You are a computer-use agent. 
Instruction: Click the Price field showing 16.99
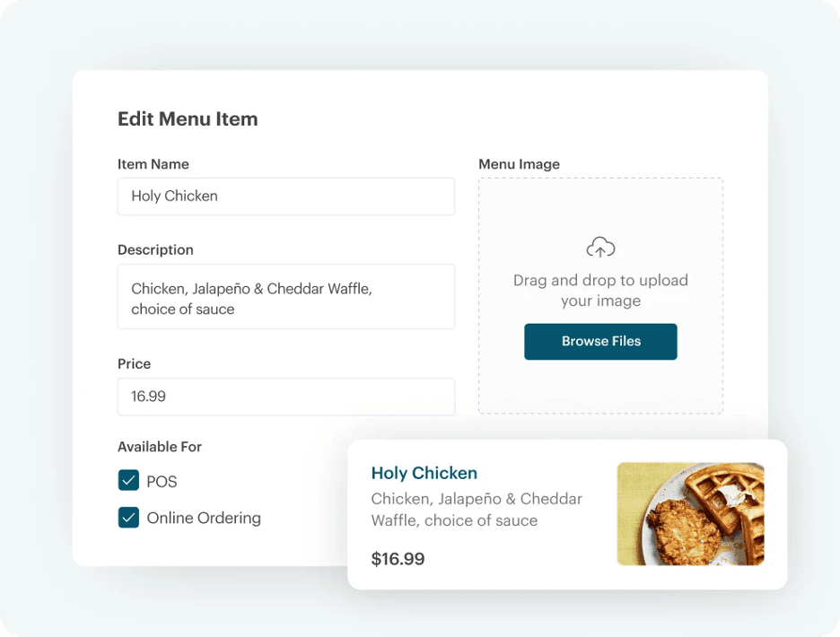coord(285,397)
